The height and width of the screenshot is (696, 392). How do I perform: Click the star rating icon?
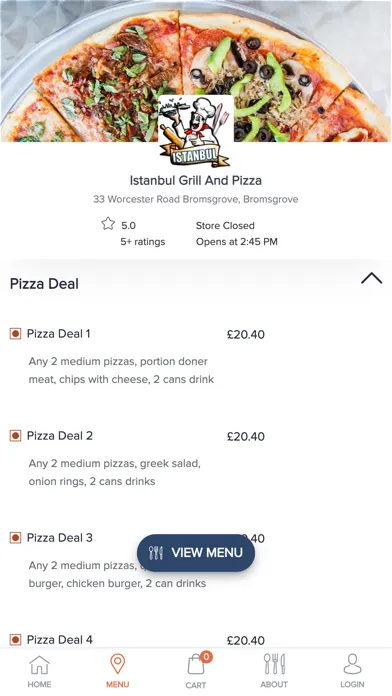pos(108,223)
